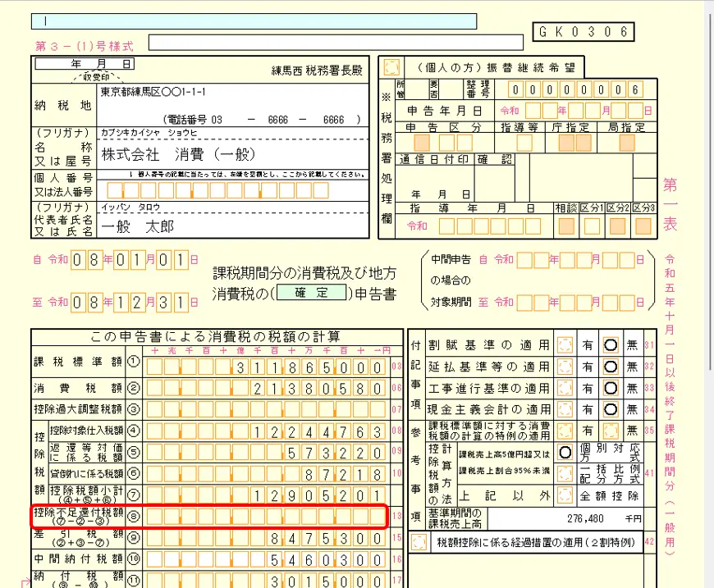714x588 pixels.
Task: Tick the 2割特例 経過措置 checkbox
Action: (x=419, y=543)
